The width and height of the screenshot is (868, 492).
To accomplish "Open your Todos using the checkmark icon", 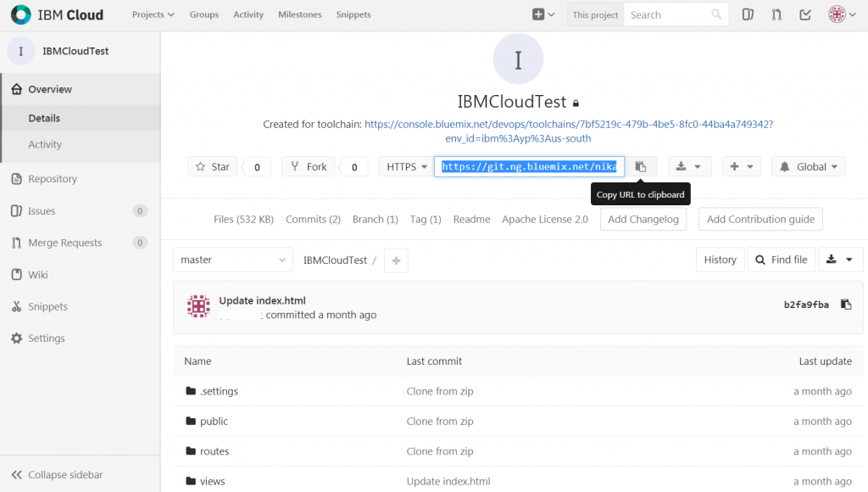I will click(805, 14).
